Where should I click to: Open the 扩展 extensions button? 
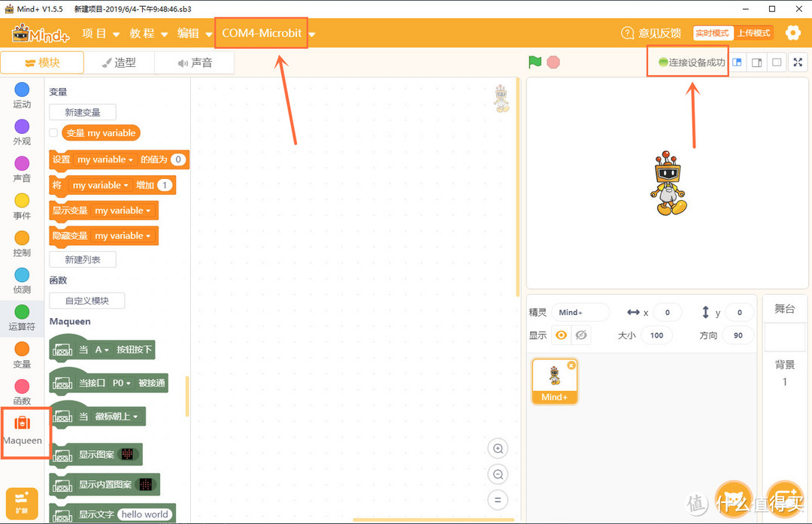click(x=22, y=503)
